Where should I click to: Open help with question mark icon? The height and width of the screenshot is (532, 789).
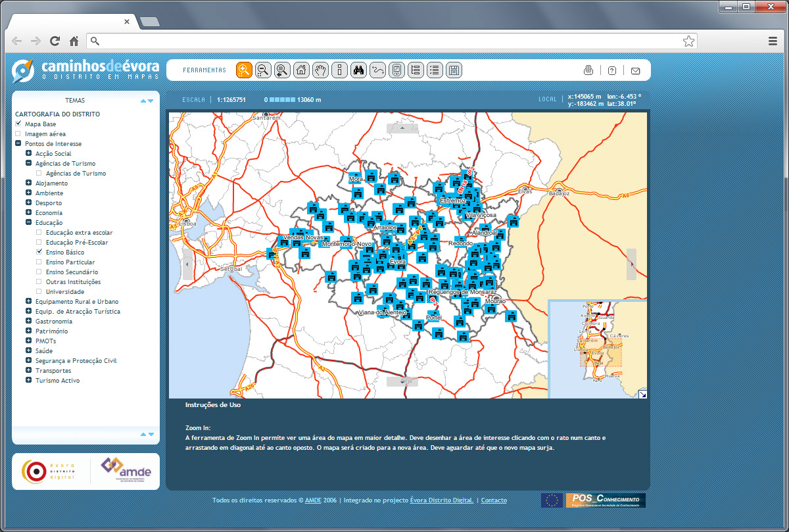click(611, 70)
